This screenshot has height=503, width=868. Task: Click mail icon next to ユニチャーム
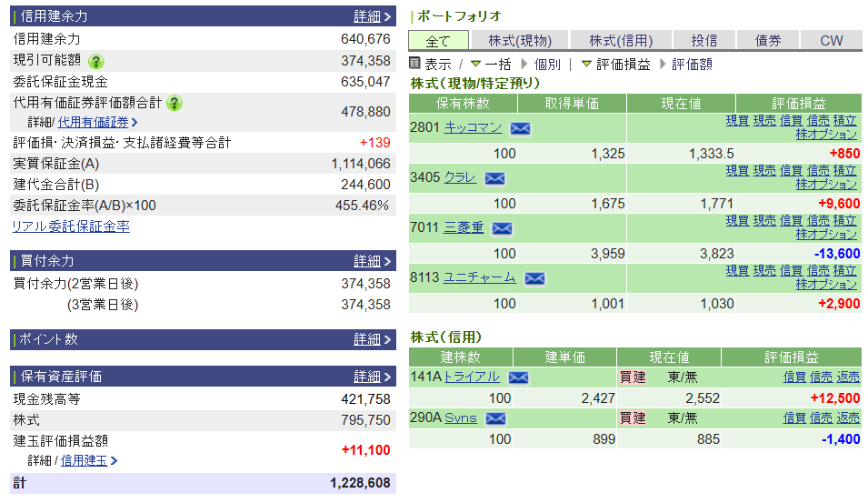pos(534,278)
